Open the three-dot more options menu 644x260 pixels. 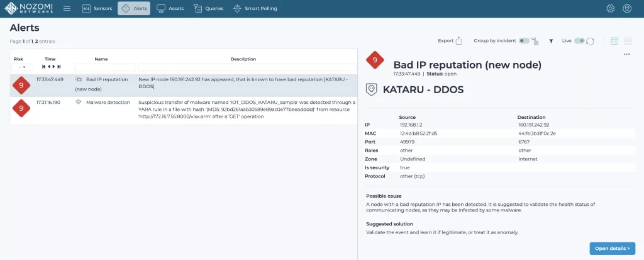(x=626, y=54)
